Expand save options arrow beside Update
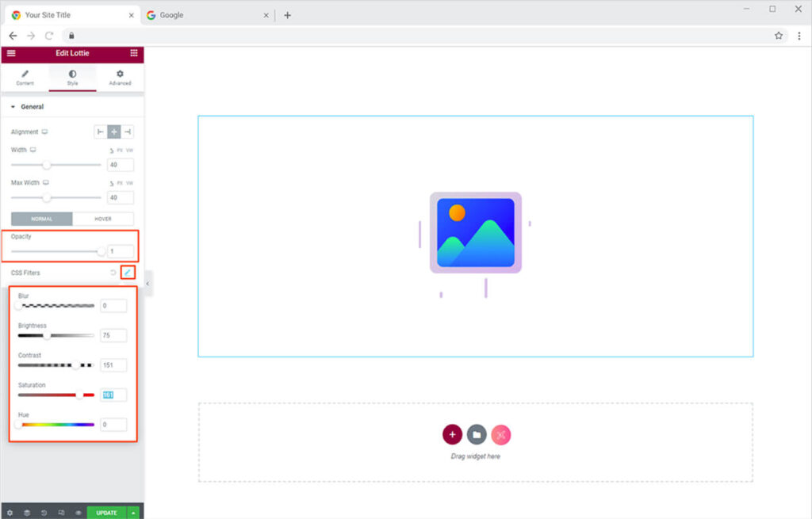The height and width of the screenshot is (519, 812). pos(133,513)
